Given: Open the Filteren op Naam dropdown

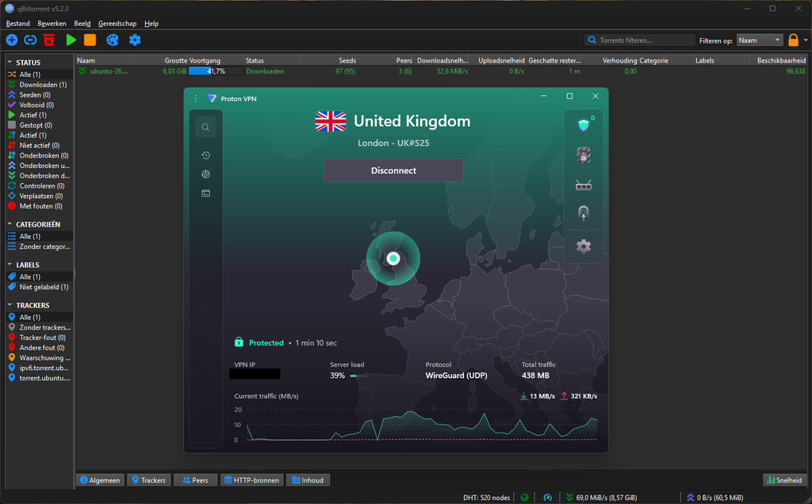Looking at the screenshot, I should (x=759, y=40).
